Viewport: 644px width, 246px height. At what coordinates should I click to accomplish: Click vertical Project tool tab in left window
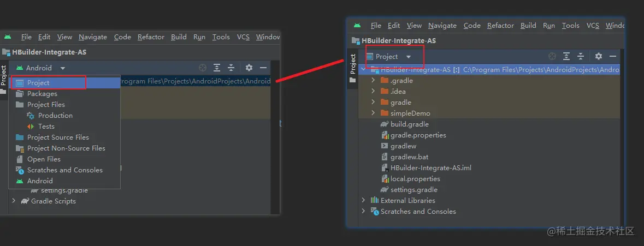click(x=3, y=79)
